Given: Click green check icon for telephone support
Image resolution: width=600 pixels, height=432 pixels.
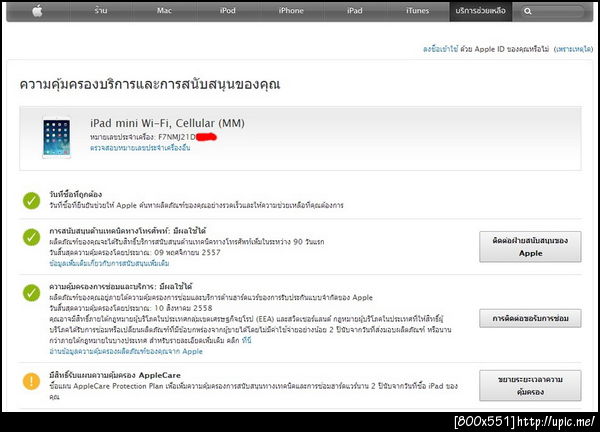Looking at the screenshot, I should click(31, 237).
